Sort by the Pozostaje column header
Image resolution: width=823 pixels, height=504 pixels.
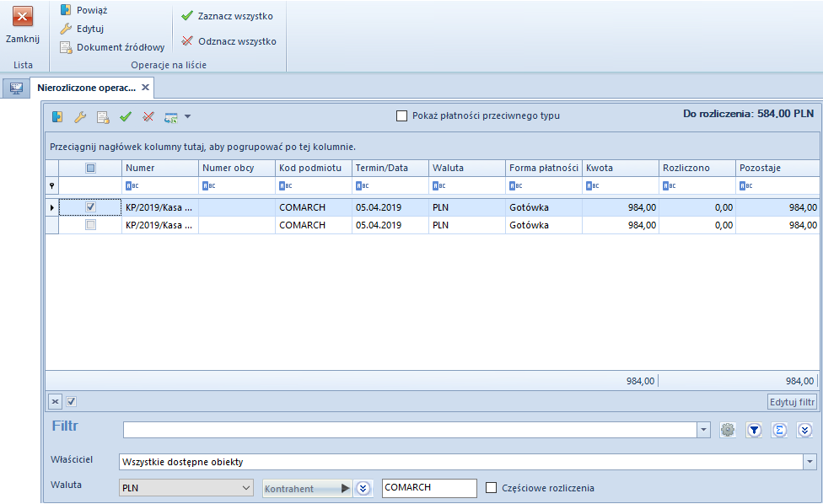click(777, 168)
